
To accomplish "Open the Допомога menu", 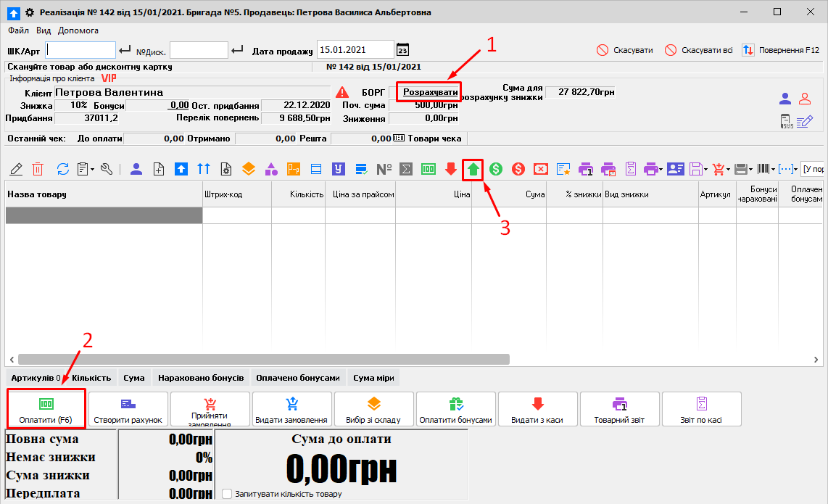I will pos(78,30).
